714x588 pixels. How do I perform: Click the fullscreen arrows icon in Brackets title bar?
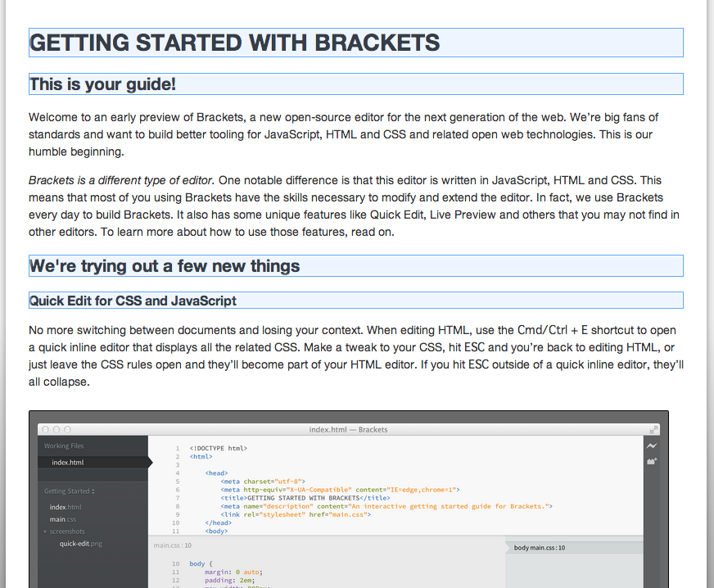pos(653,429)
